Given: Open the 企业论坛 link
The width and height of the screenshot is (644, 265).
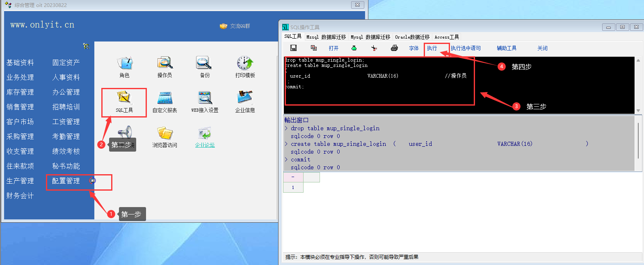Looking at the screenshot, I should click(x=205, y=145).
